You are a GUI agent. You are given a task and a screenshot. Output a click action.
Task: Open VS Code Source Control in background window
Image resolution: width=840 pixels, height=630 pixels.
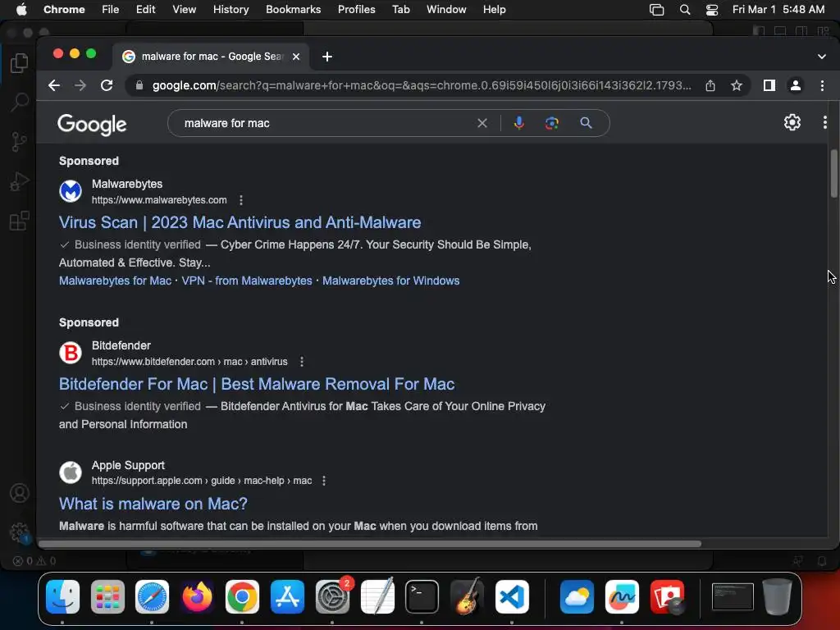pyautogui.click(x=20, y=141)
